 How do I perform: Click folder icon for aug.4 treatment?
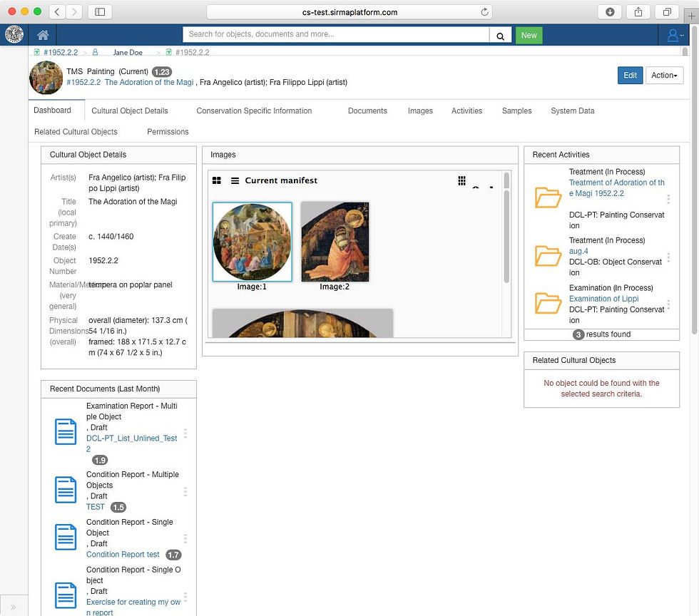pyautogui.click(x=548, y=255)
